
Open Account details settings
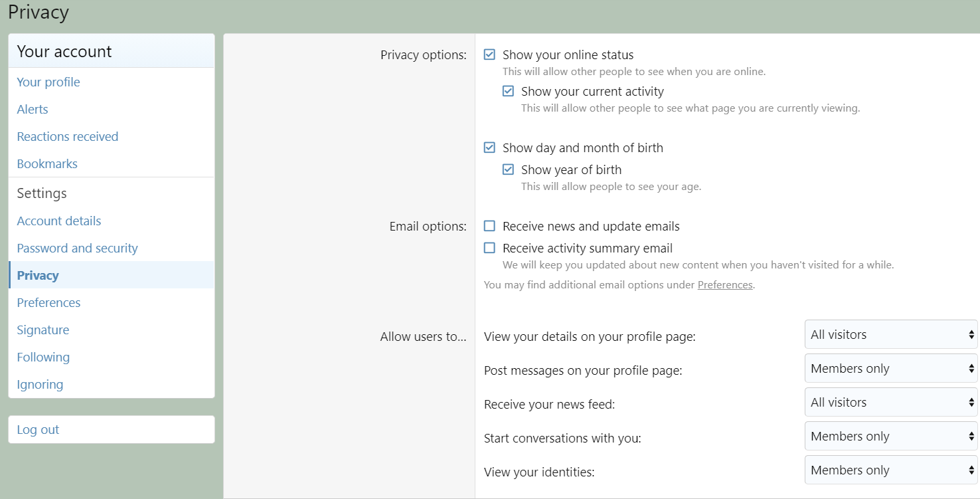(59, 221)
